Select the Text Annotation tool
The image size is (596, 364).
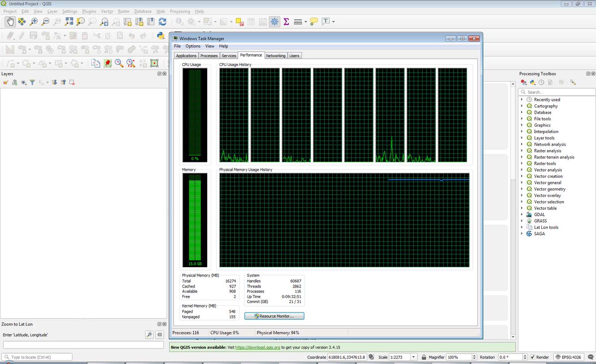pyautogui.click(x=326, y=21)
